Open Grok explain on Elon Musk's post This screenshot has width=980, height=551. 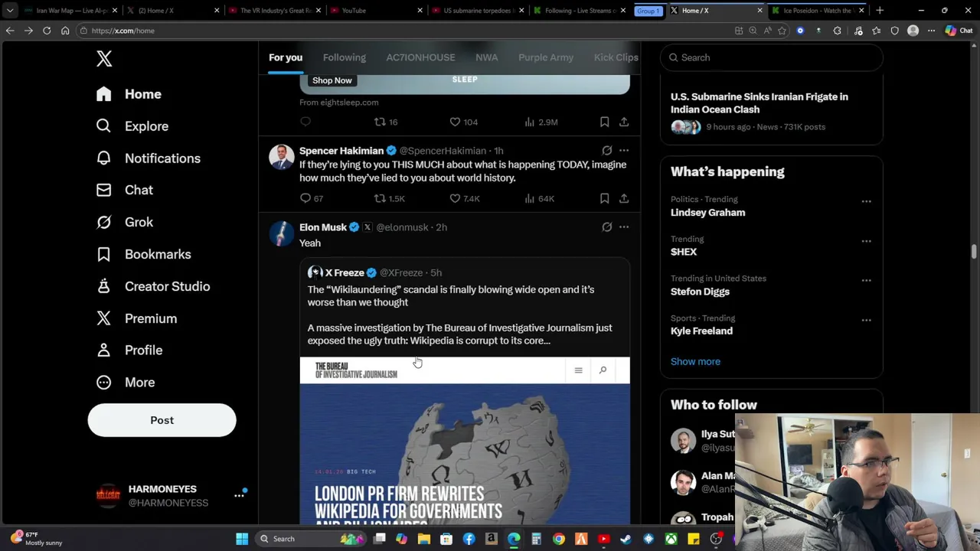[607, 227]
